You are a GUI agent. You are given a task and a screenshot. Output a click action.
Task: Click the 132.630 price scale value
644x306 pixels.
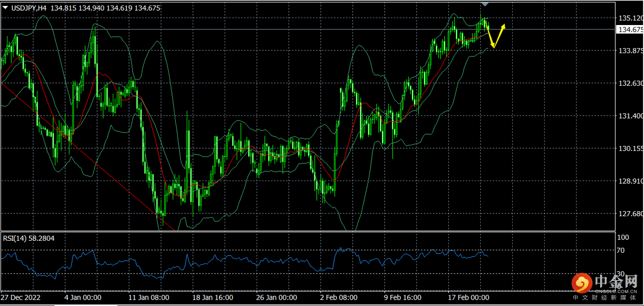(630, 83)
